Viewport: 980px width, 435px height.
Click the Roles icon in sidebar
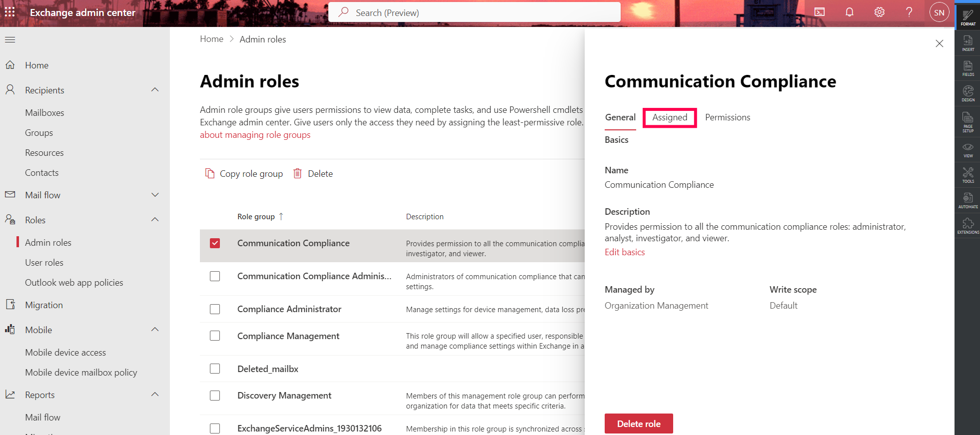[10, 219]
